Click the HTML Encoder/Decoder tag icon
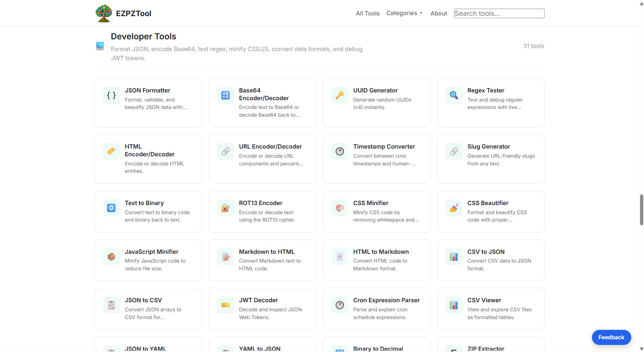644x352 pixels. tap(111, 151)
